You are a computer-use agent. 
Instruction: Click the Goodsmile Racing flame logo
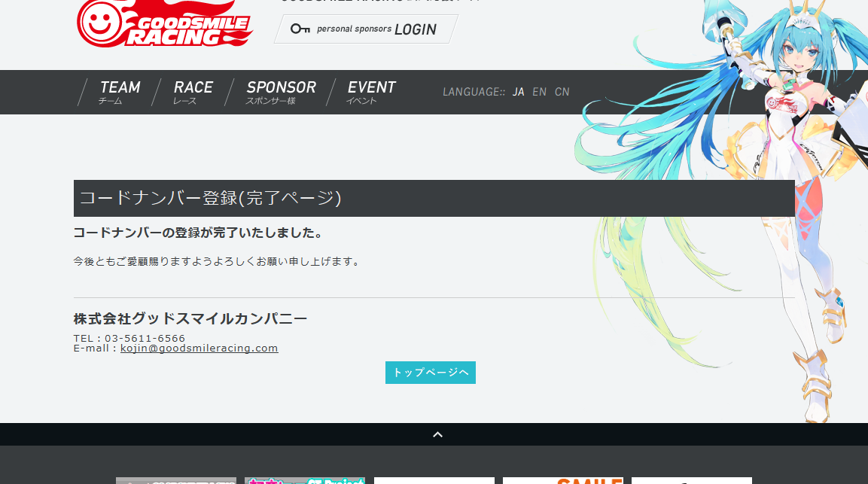pos(164,24)
